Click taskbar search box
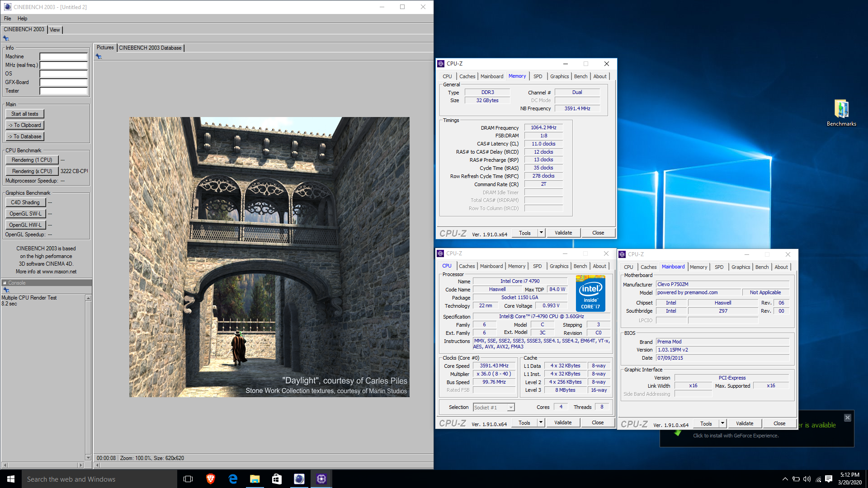 coord(99,479)
